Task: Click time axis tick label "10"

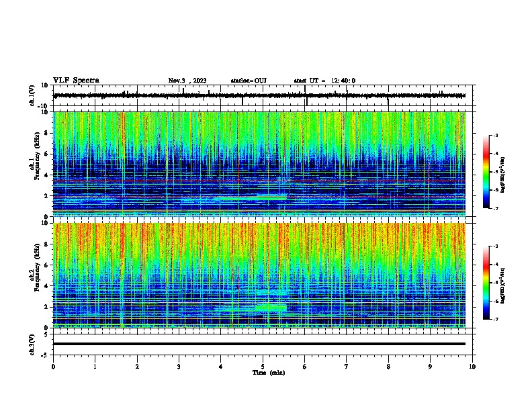Action: pos(472,367)
